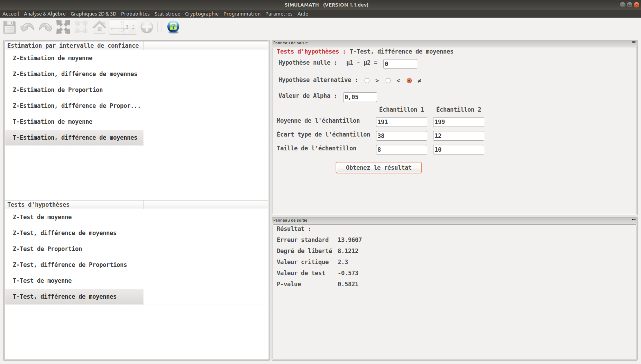Select T-Test, différence de moyennes

tap(74, 297)
